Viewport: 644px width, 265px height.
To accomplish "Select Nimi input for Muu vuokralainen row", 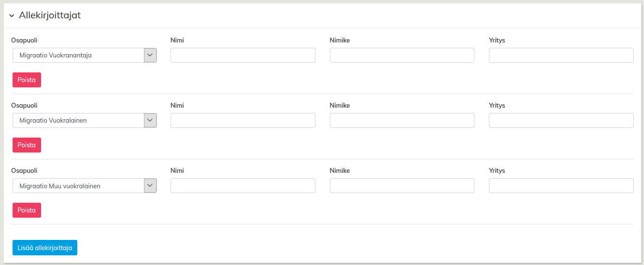I will (x=243, y=186).
